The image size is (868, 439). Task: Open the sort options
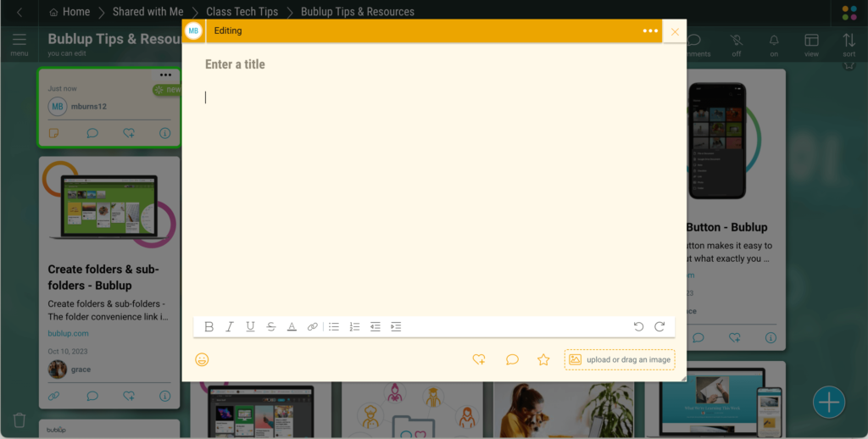pyautogui.click(x=849, y=44)
